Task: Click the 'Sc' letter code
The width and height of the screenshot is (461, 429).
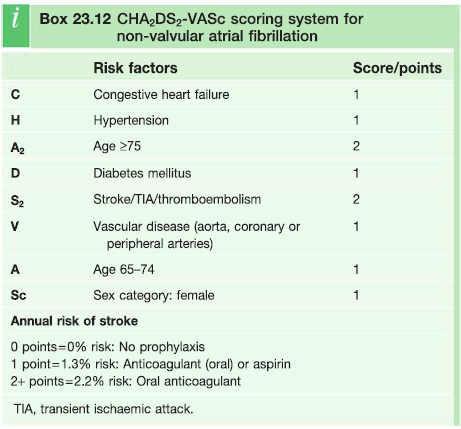Action: click(18, 295)
